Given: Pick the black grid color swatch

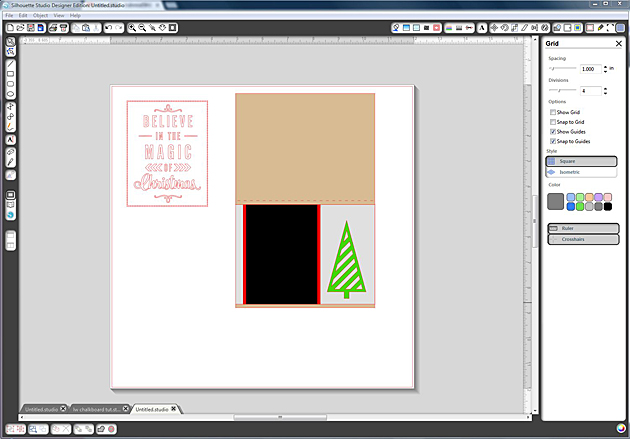Looking at the screenshot, I should pyautogui.click(x=608, y=206).
